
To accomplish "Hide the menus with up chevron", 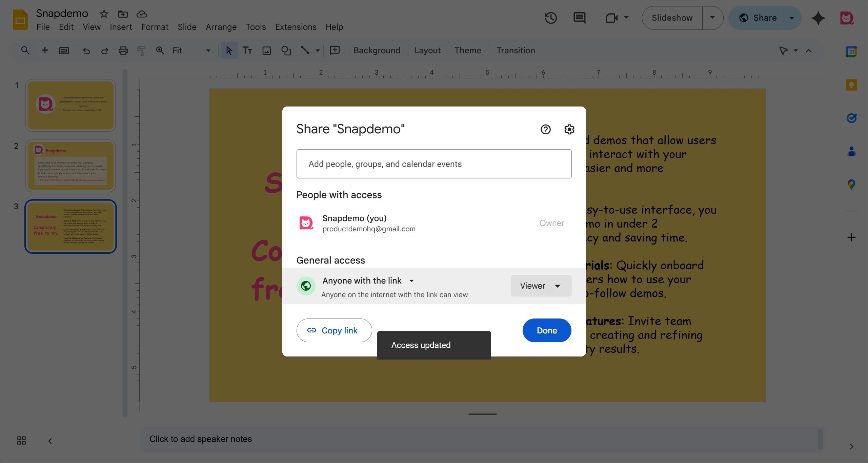I will 809,51.
